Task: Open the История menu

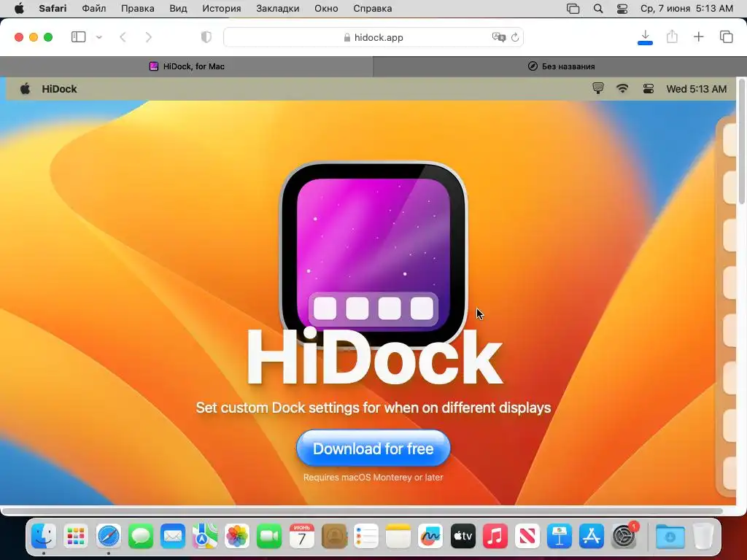Action: [222, 9]
